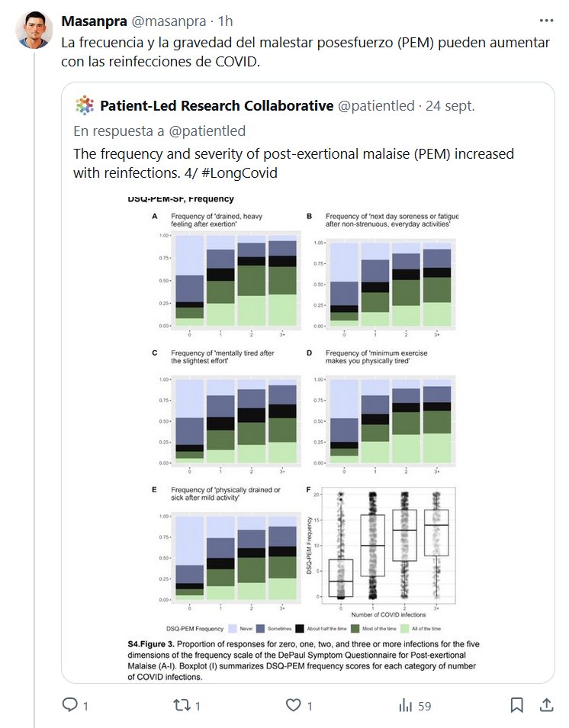Image resolution: width=569 pixels, height=728 pixels.
Task: Enlarge the DSQ-PEM boxplot panel F
Action: (385, 542)
